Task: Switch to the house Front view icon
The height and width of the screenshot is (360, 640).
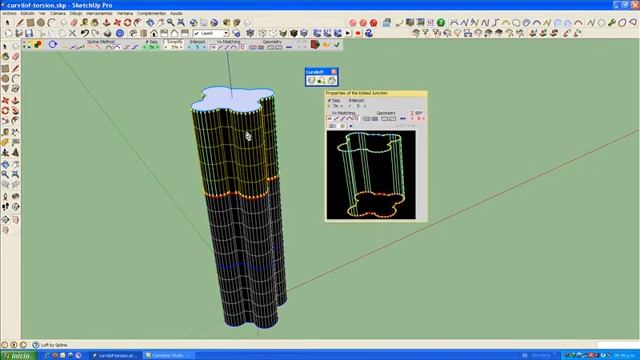Action: pos(154,33)
